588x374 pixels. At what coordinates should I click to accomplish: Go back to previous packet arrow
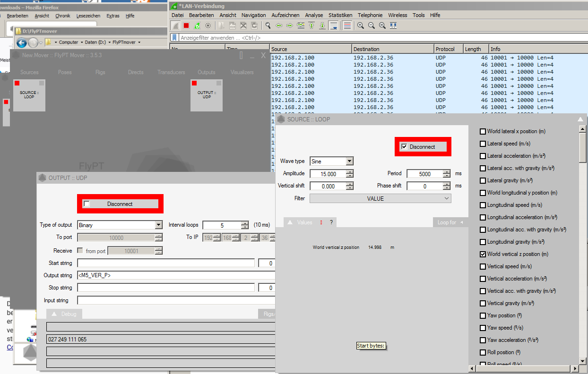(279, 25)
